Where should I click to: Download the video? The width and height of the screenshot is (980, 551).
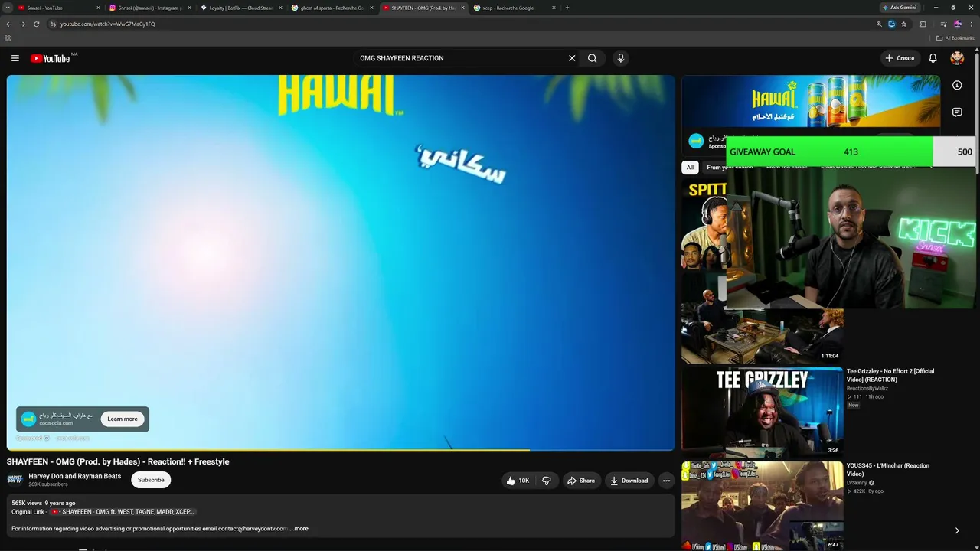pos(629,481)
